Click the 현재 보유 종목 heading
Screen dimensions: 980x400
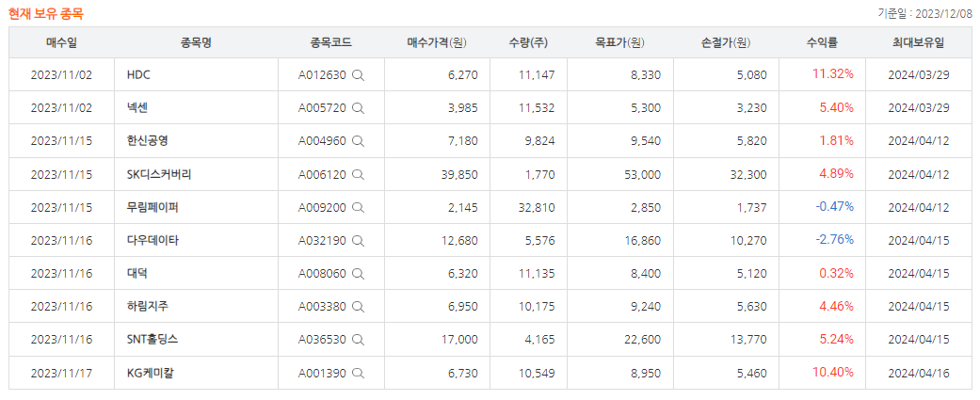45,14
